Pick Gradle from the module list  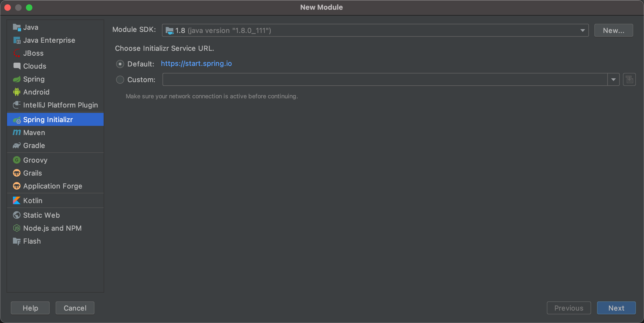point(55,146)
